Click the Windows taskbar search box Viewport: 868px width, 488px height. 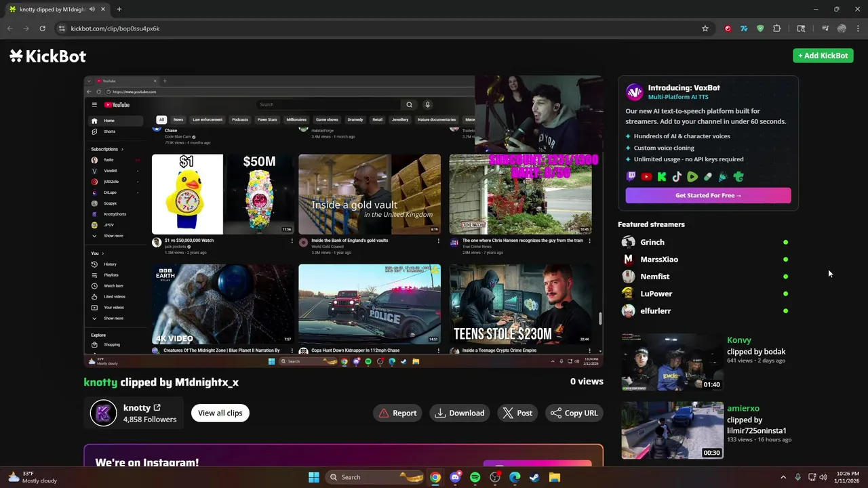[x=374, y=477]
